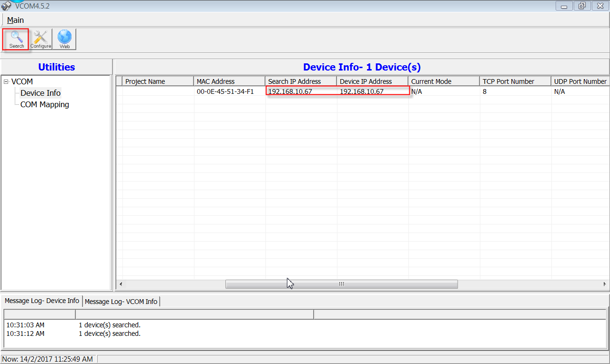Image resolution: width=610 pixels, height=364 pixels.
Task: Select device row with MAC 00-0E-45-51-34-F1
Action: (225, 91)
